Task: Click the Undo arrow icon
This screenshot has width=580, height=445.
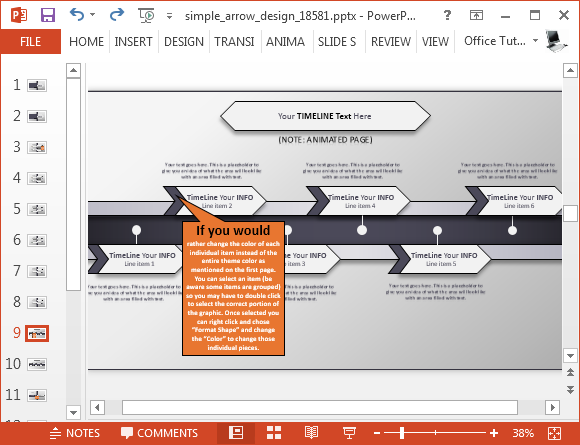Action: point(77,14)
